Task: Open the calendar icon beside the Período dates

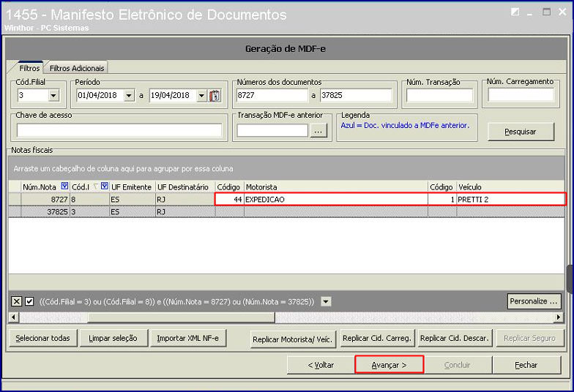Action: (215, 96)
